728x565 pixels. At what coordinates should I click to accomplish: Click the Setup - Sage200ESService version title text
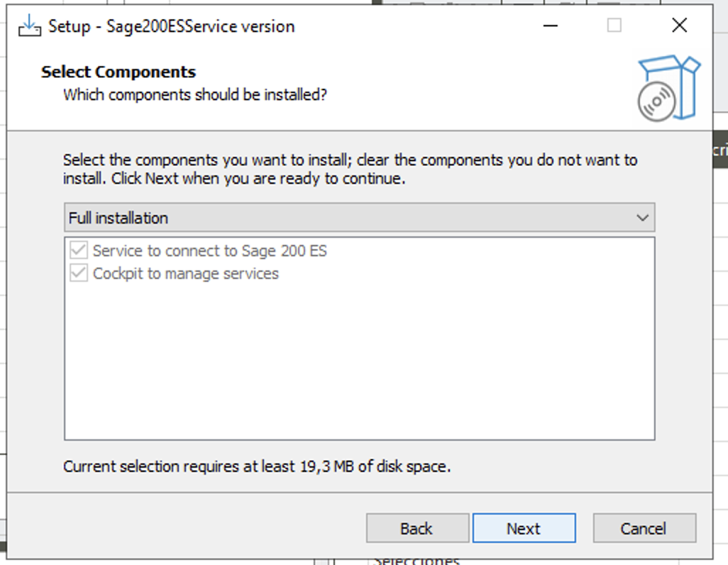click(x=171, y=26)
